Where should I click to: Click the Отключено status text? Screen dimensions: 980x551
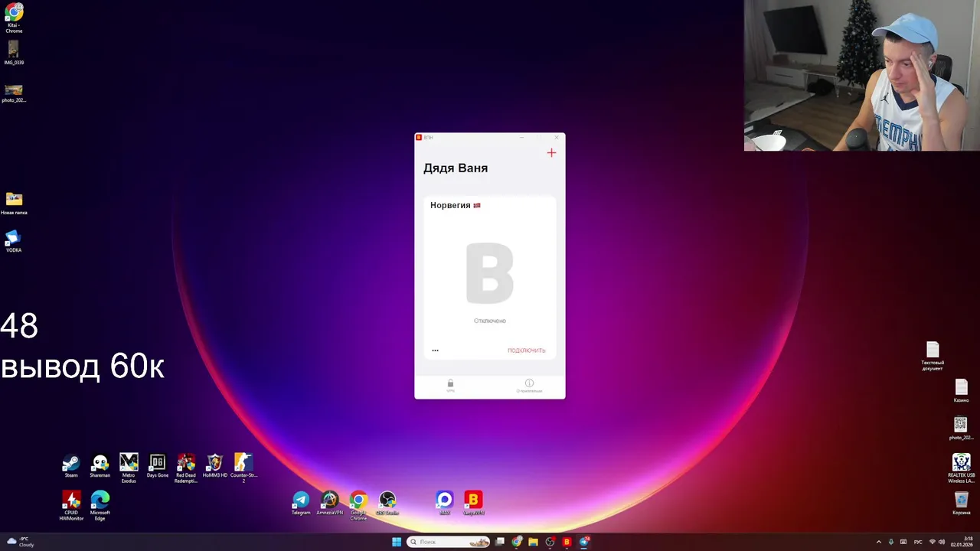pyautogui.click(x=490, y=321)
